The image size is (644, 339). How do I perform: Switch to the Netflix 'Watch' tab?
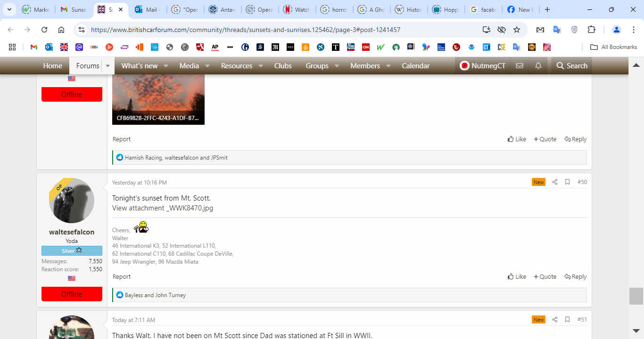(297, 9)
